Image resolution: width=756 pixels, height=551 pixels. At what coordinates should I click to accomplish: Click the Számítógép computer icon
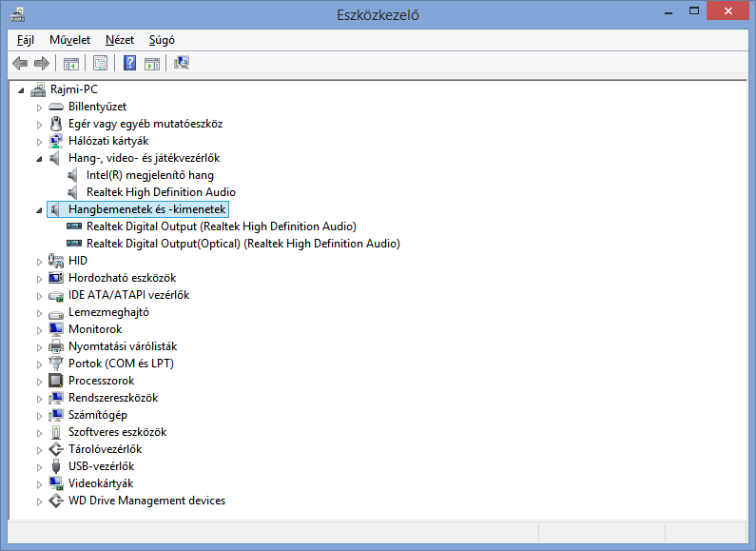[56, 415]
